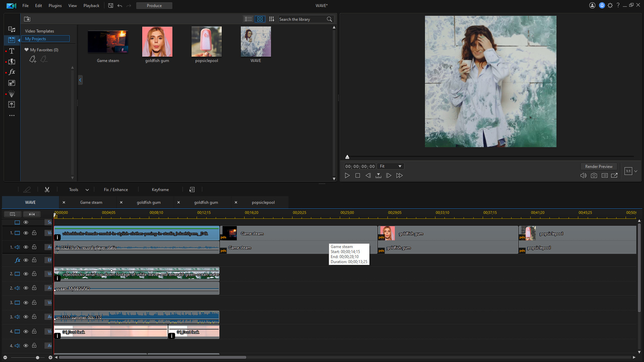644x362 pixels.
Task: Adjust the timeline zoom slider
Action: (x=38, y=357)
